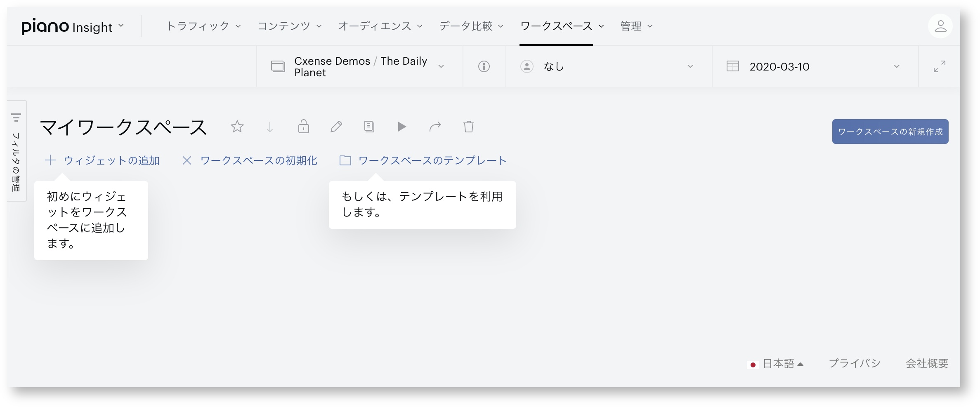Viewport: 980px width, 407px height.
Task: Click the site window icon beside Cxense Demos
Action: (x=278, y=66)
